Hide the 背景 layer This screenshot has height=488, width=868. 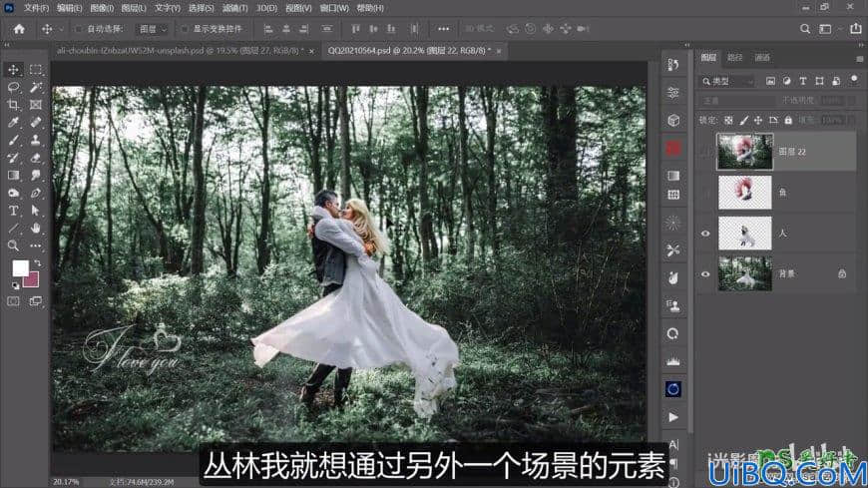[x=705, y=273]
